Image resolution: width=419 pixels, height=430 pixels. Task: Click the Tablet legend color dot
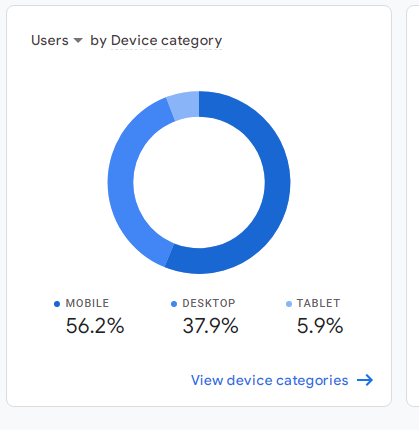point(289,304)
